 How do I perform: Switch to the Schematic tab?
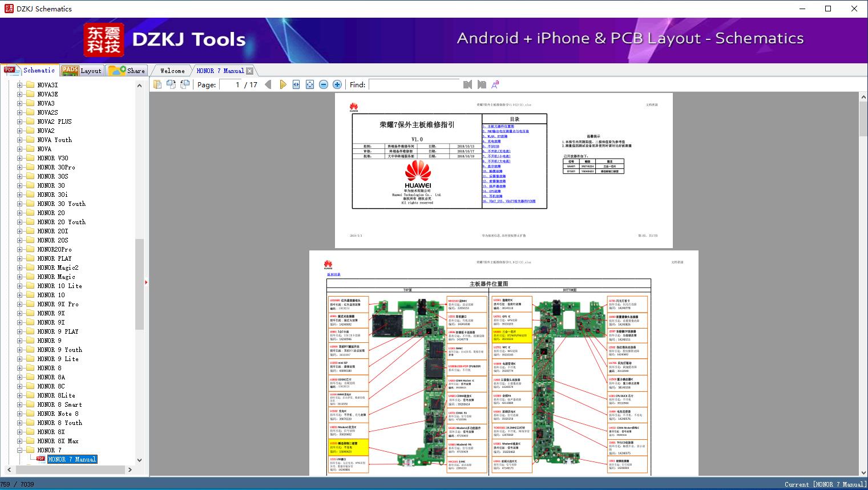[x=30, y=70]
